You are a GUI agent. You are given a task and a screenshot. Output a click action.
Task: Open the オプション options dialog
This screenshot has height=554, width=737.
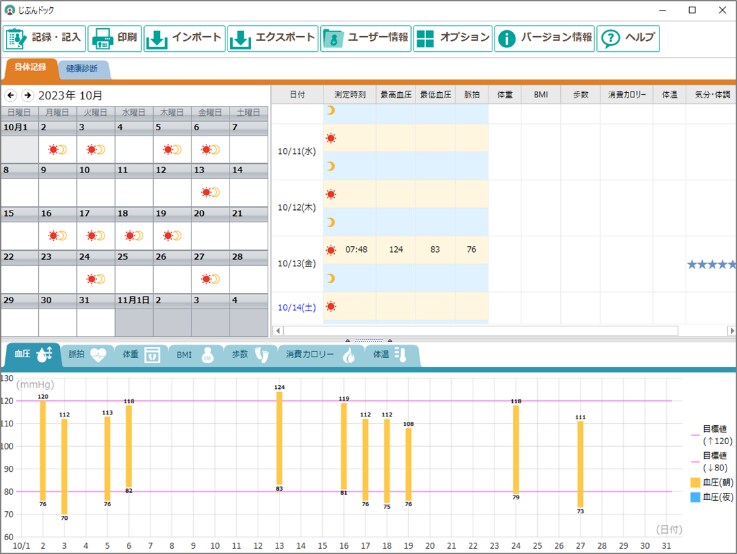[453, 38]
